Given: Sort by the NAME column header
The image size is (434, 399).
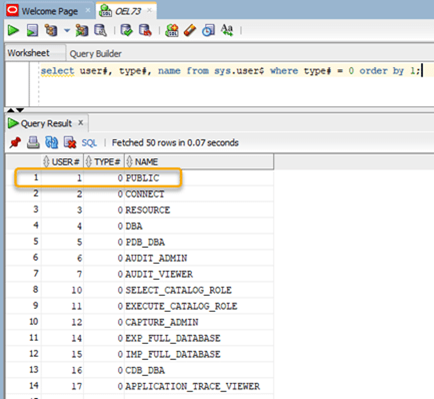Looking at the screenshot, I should point(199,162).
